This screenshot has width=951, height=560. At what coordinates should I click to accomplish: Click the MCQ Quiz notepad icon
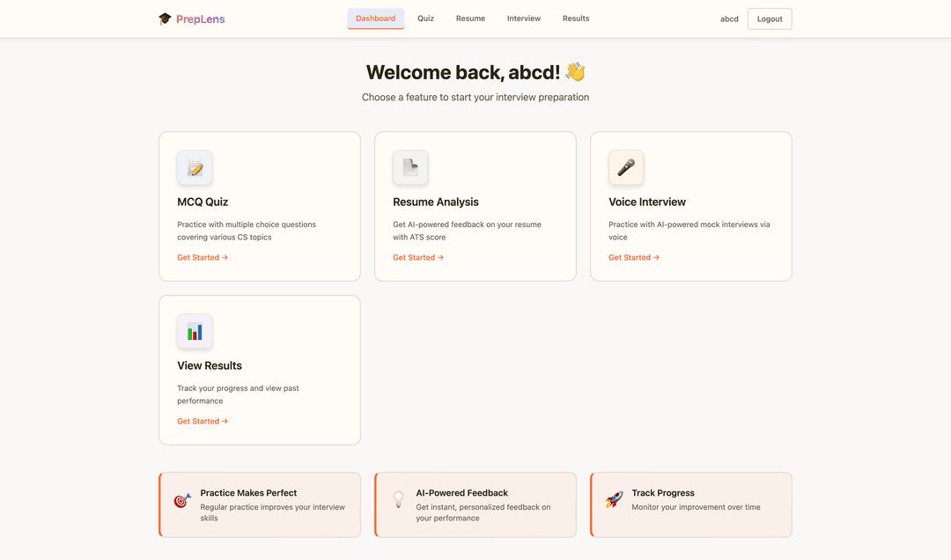tap(195, 168)
